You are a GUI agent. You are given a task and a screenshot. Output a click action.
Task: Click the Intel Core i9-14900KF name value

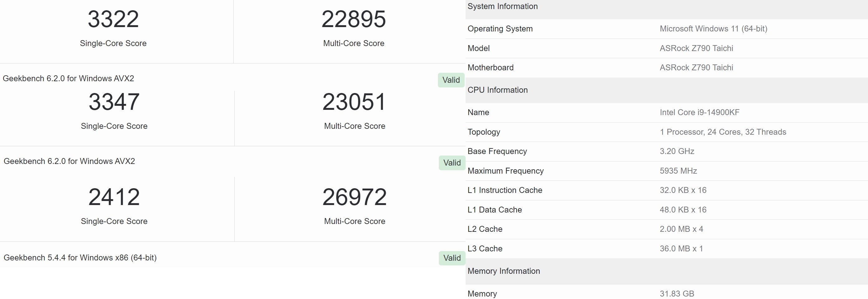pos(700,112)
